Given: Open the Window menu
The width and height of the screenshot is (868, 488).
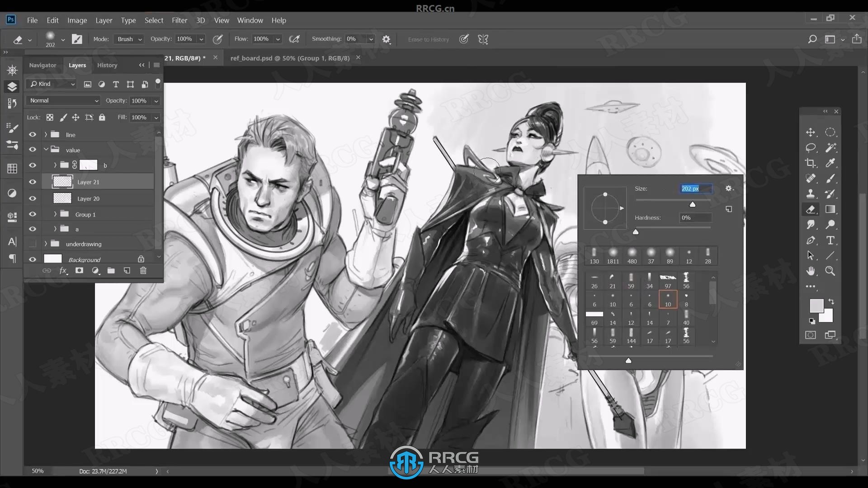Looking at the screenshot, I should coord(250,20).
